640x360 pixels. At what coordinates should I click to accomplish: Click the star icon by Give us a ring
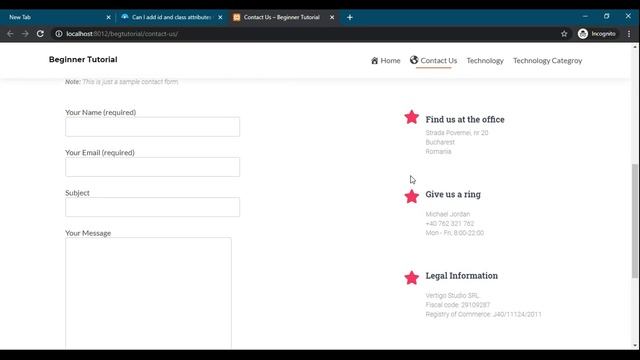412,196
